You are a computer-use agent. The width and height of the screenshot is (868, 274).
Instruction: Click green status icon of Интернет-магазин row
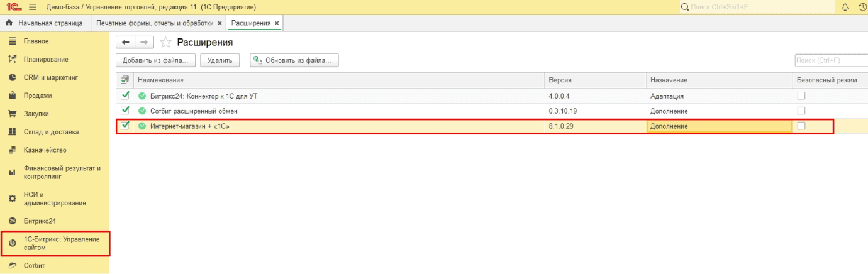(x=142, y=126)
